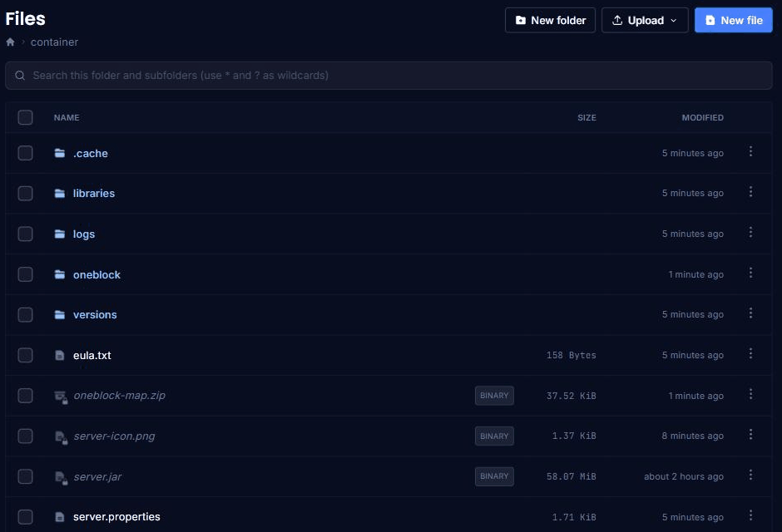Open the versions folder link
Viewport: 782px width, 532px height.
(x=95, y=315)
